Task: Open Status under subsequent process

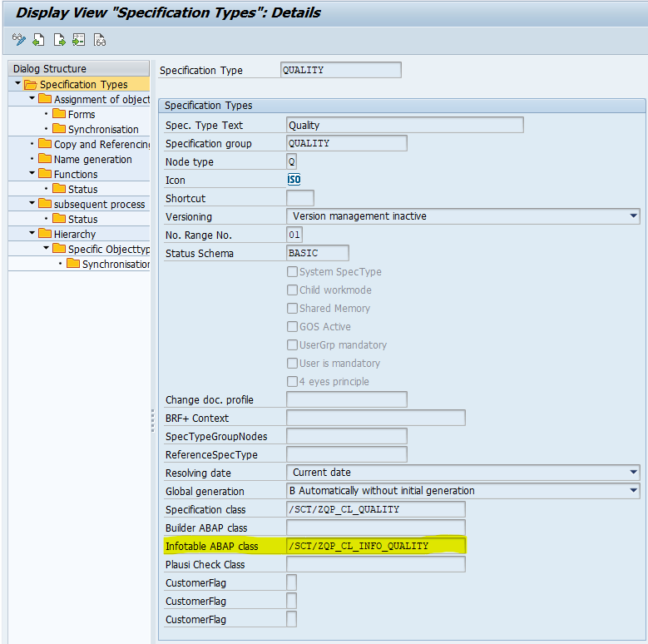Action: coord(82,219)
